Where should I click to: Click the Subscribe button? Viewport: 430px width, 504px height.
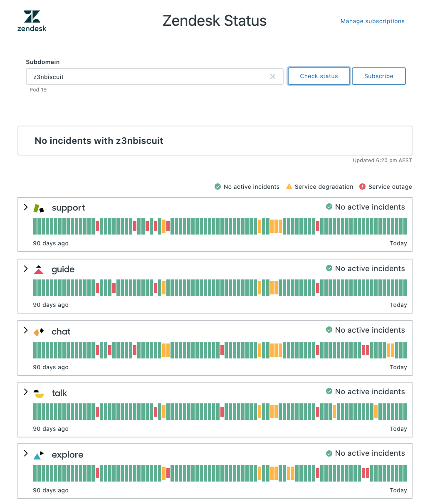[x=379, y=76]
